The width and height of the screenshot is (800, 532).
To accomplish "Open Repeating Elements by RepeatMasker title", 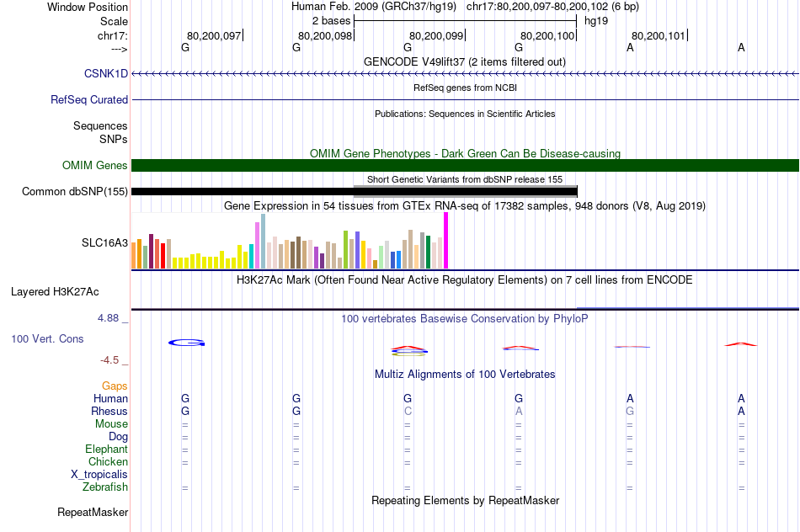I will 465,501.
